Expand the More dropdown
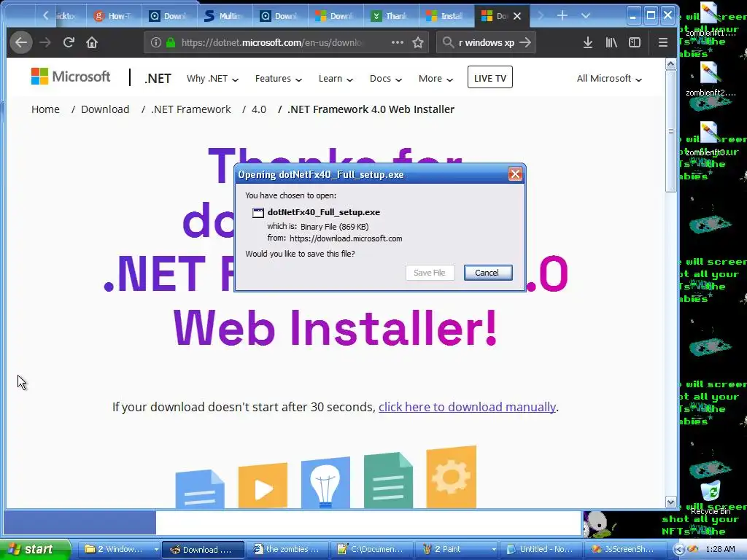 tap(436, 79)
